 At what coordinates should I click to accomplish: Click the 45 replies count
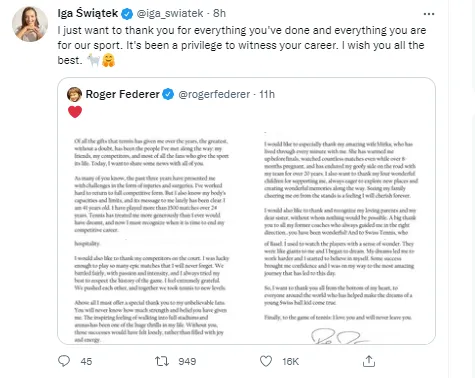[86, 361]
